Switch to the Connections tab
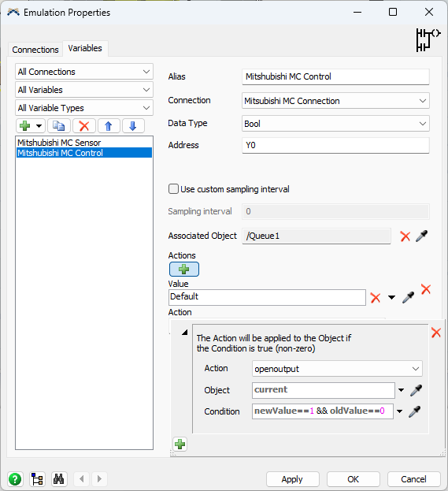The width and height of the screenshot is (448, 491). click(x=35, y=50)
